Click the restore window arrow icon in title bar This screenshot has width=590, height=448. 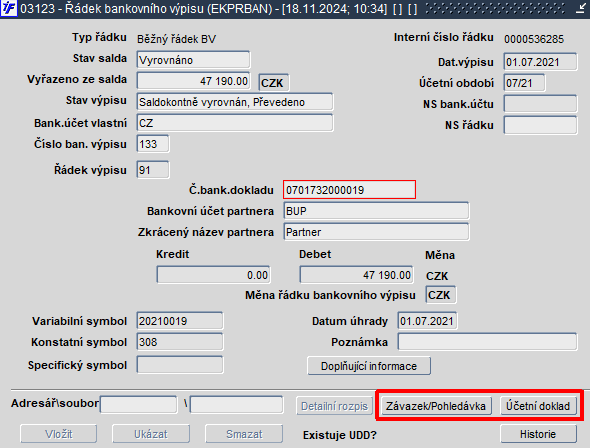point(581,9)
